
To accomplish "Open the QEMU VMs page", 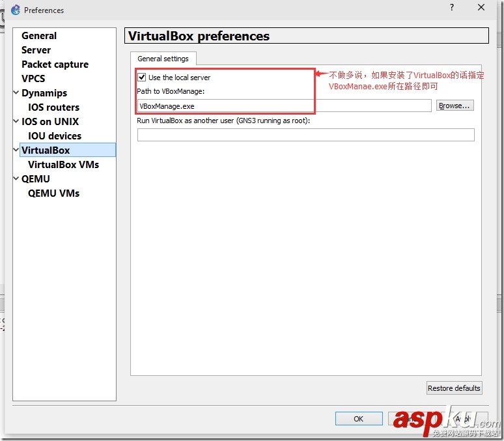I will 53,193.
